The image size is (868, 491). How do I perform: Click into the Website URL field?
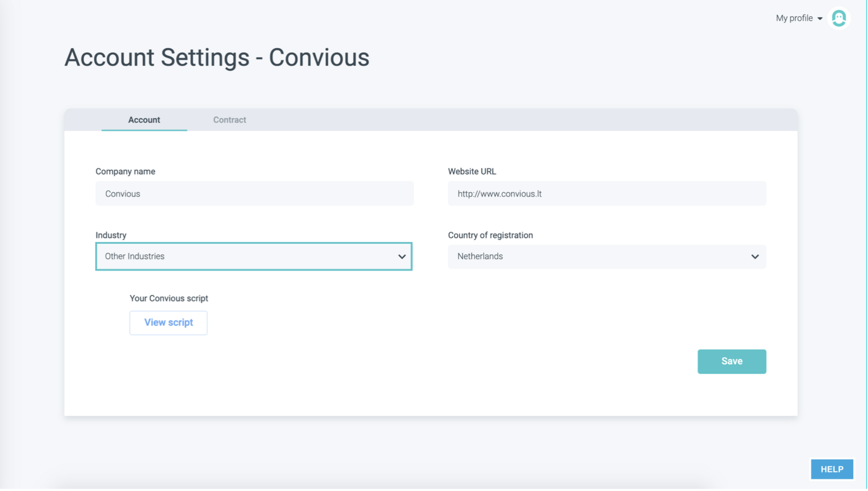607,194
